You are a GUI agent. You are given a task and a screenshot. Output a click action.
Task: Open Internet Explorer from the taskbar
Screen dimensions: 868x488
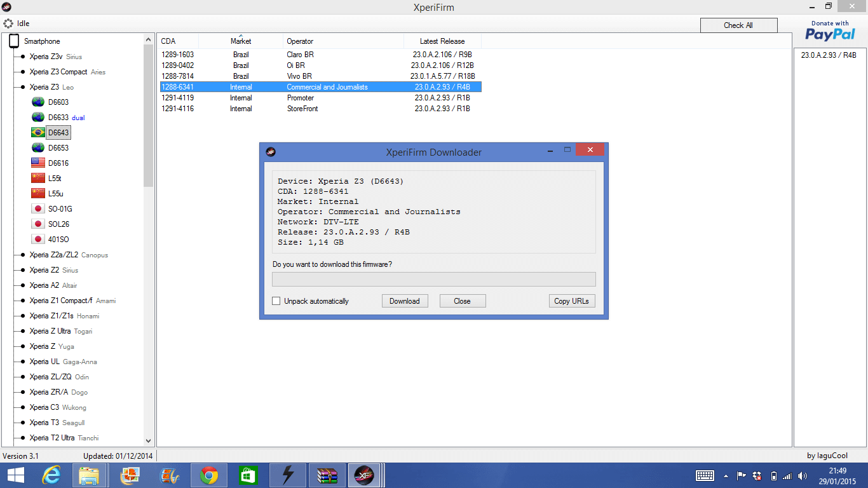[x=51, y=475]
